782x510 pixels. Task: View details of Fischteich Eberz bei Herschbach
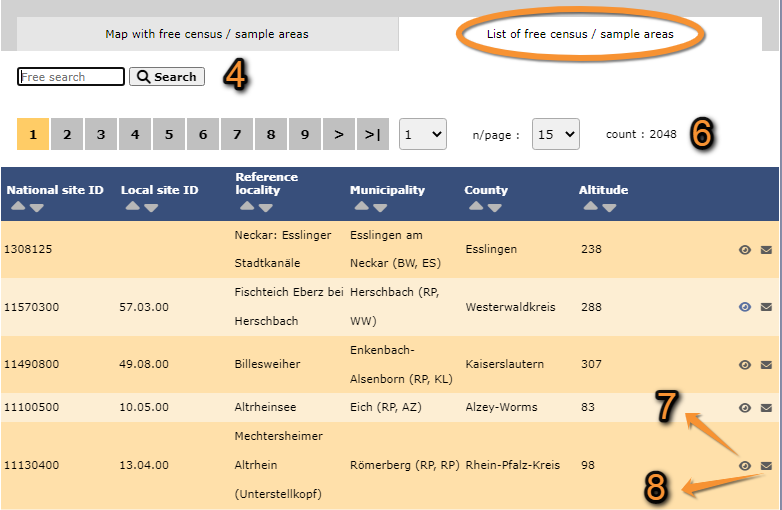pyautogui.click(x=745, y=307)
